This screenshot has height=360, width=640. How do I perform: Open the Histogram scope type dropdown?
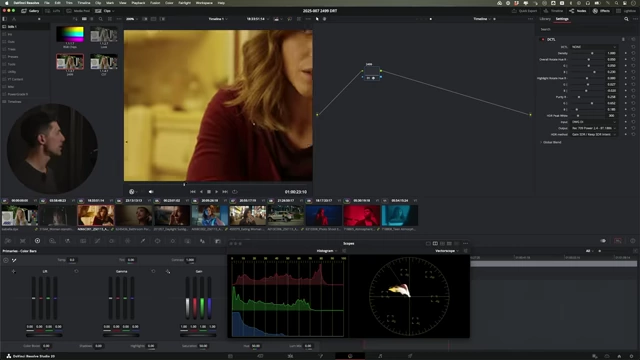[327, 251]
